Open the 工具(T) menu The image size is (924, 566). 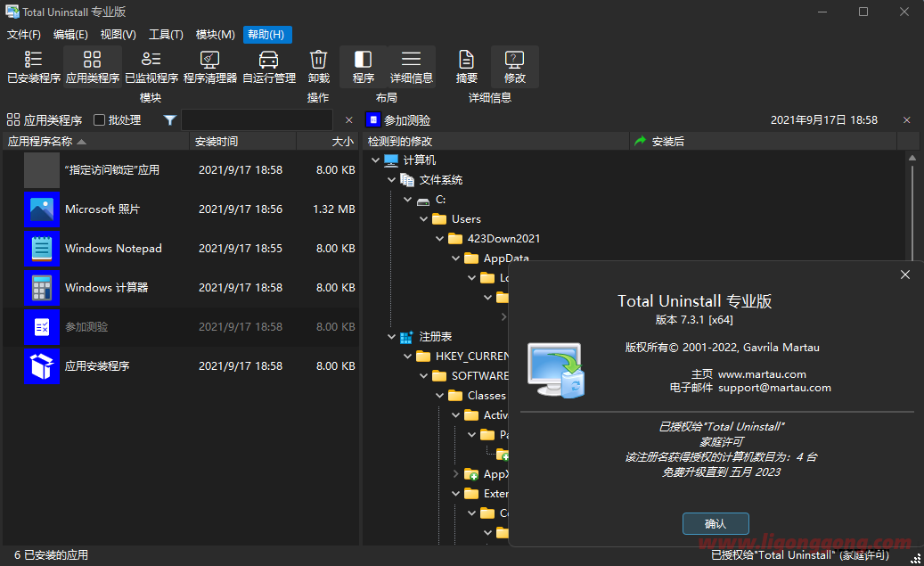tap(165, 34)
